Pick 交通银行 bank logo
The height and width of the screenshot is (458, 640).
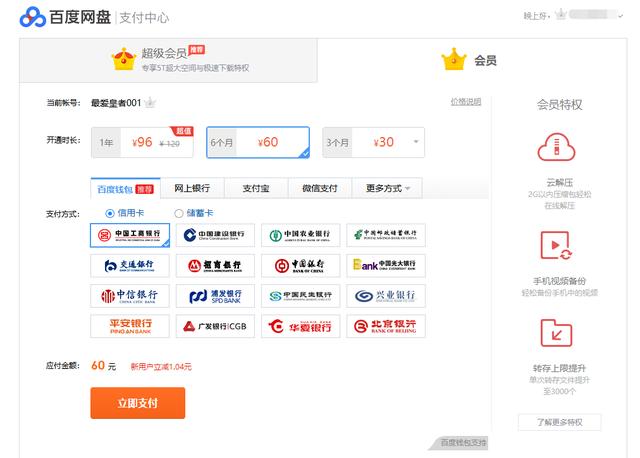click(130, 266)
